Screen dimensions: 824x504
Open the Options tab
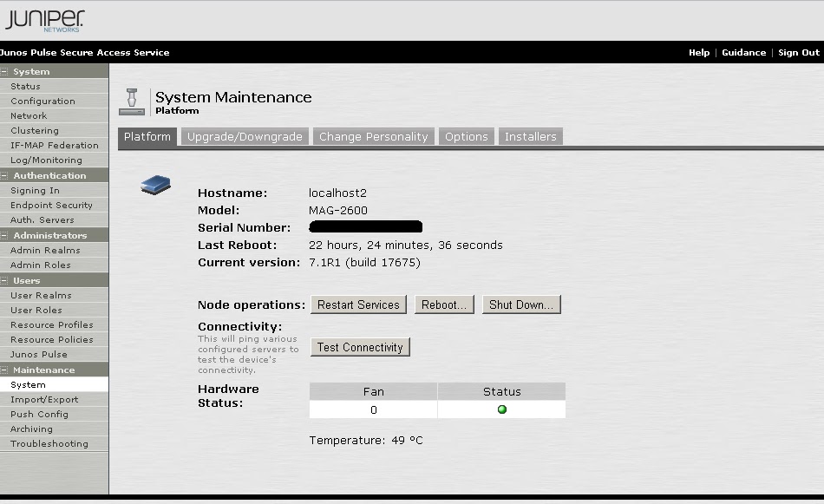coord(466,136)
